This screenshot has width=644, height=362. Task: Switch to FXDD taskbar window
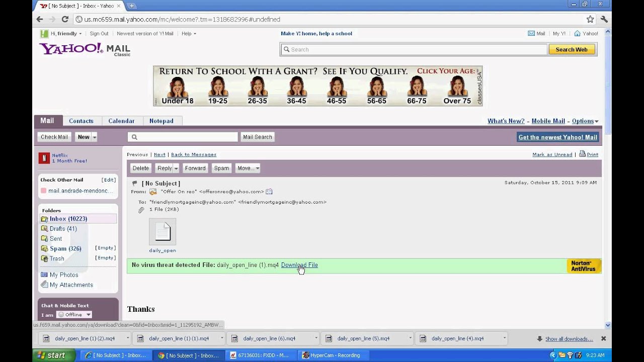pyautogui.click(x=262, y=355)
